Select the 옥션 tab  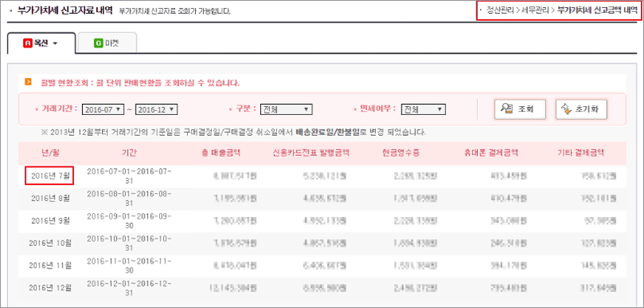coord(42,43)
